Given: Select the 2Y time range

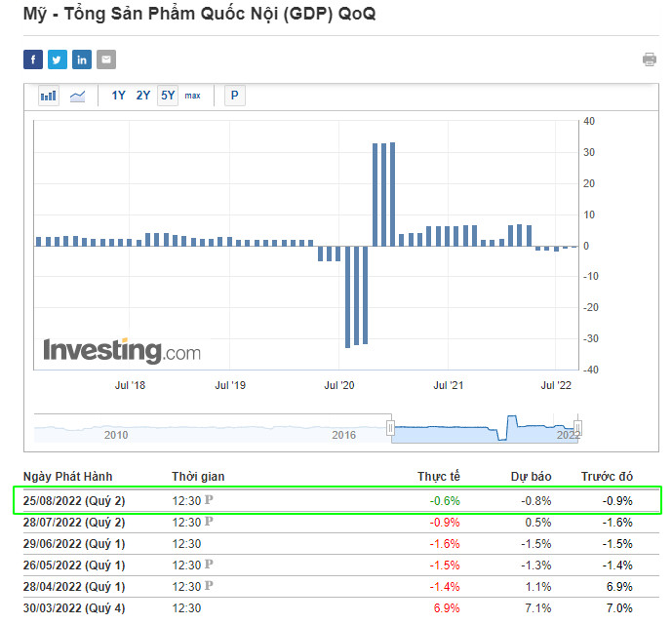Looking at the screenshot, I should tap(143, 96).
